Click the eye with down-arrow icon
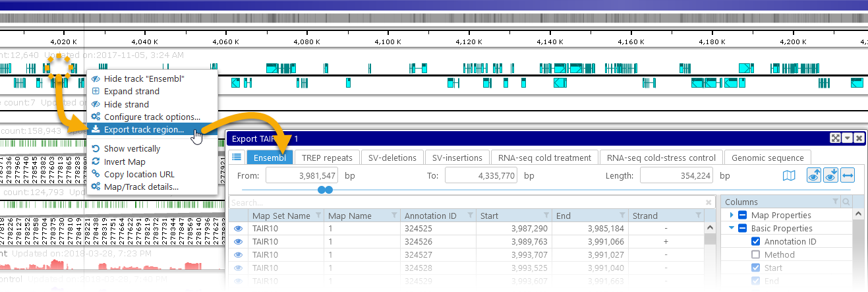868x292 pixels. [832, 176]
